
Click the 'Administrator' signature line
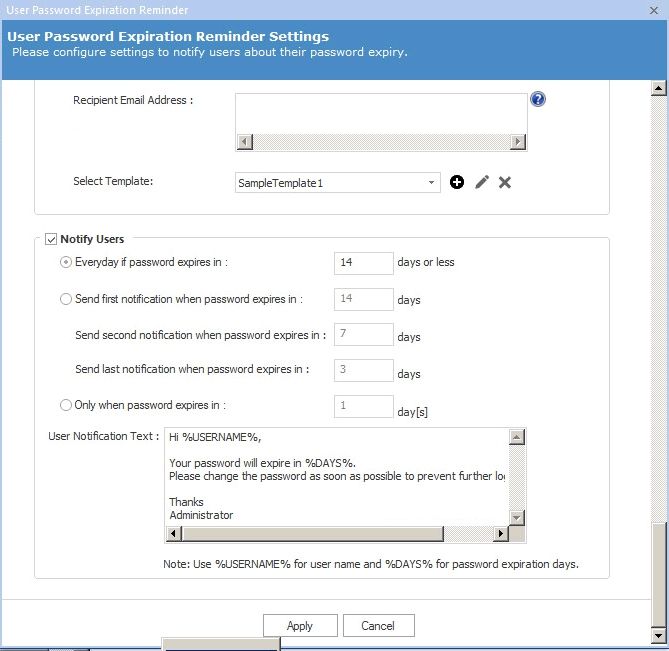pos(201,515)
